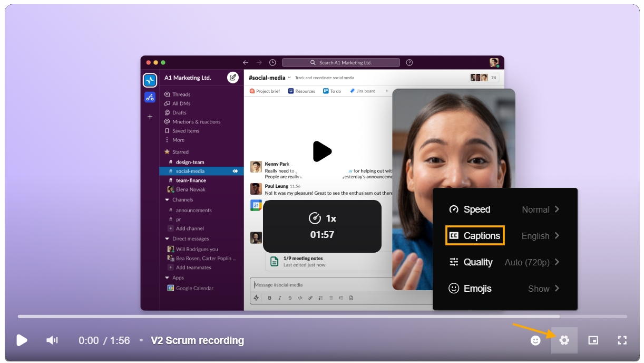This screenshot has height=363, width=644.
Task: Expand the Speed Normal chevron
Action: pos(557,209)
